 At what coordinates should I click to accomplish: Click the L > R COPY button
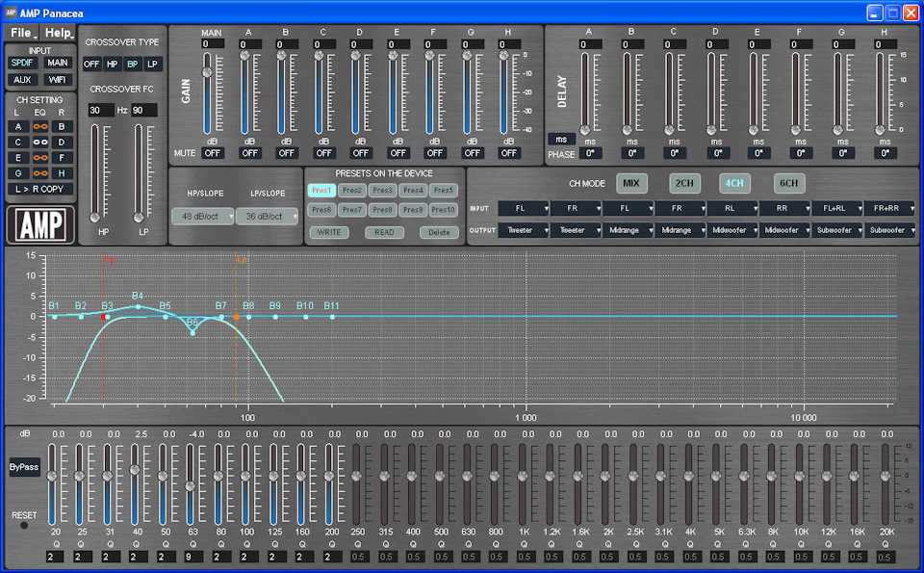click(x=40, y=189)
